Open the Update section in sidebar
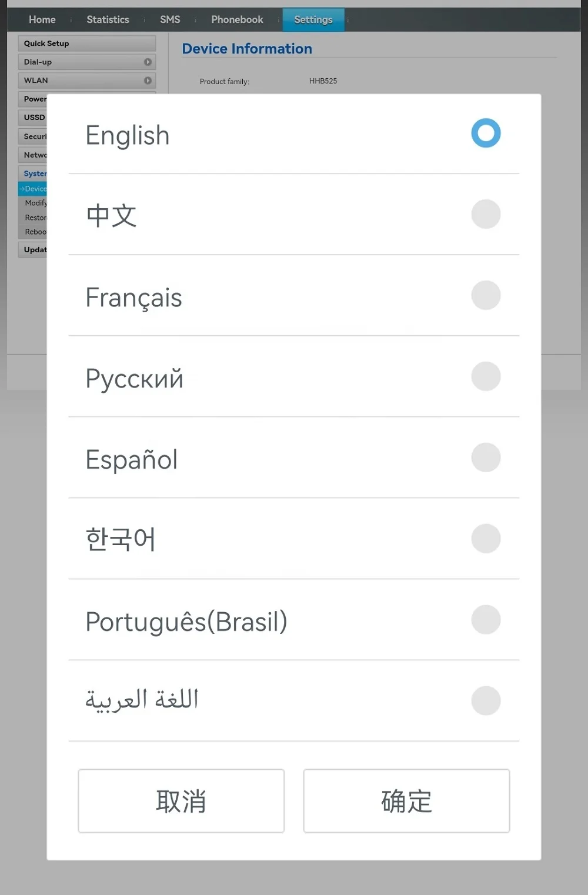588x895 pixels. tap(34, 250)
